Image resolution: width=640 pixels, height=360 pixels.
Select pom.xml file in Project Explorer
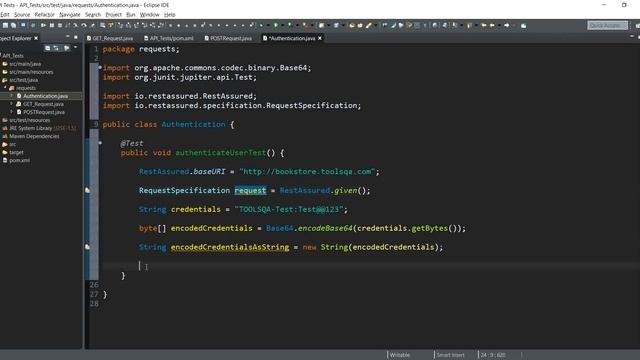[x=19, y=160]
